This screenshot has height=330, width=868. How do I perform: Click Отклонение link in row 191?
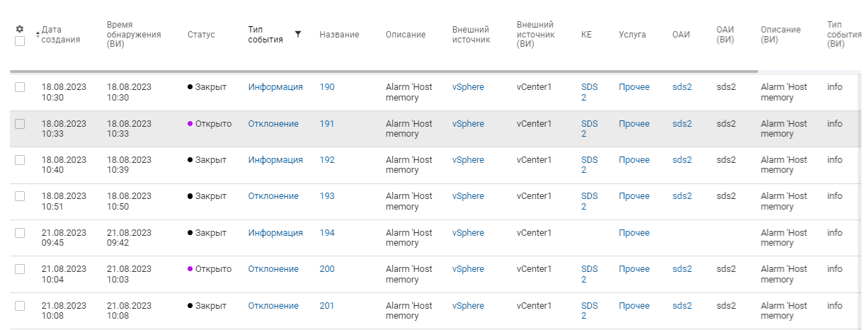click(273, 124)
